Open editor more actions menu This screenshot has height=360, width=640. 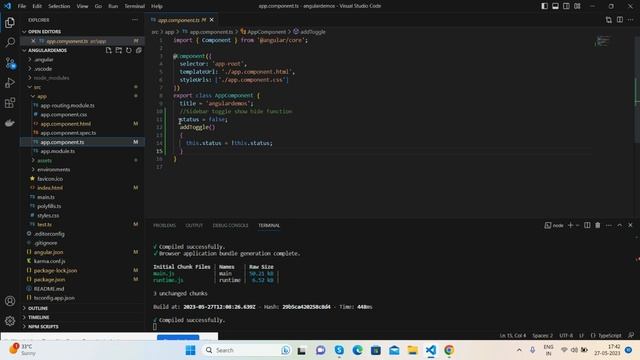[630, 20]
